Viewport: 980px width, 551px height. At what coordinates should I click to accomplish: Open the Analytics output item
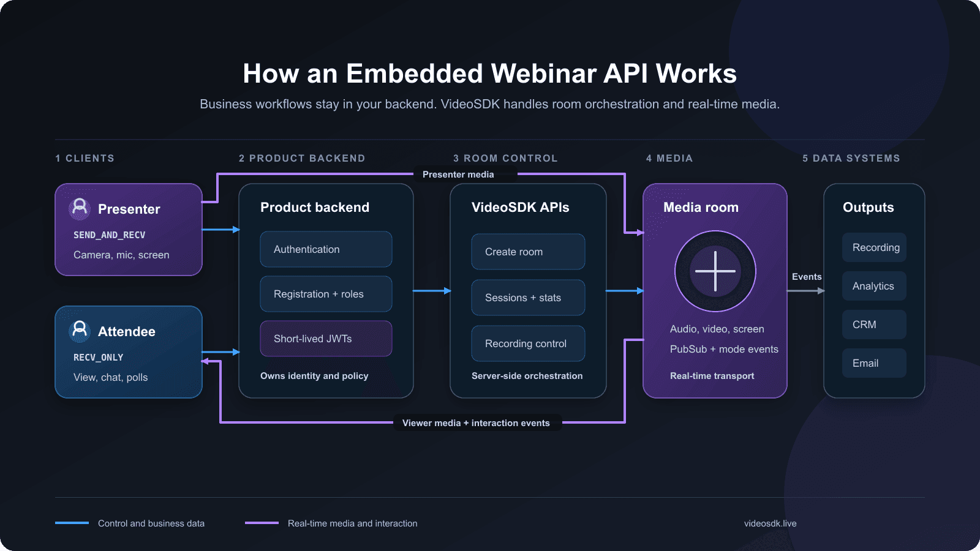tap(874, 286)
